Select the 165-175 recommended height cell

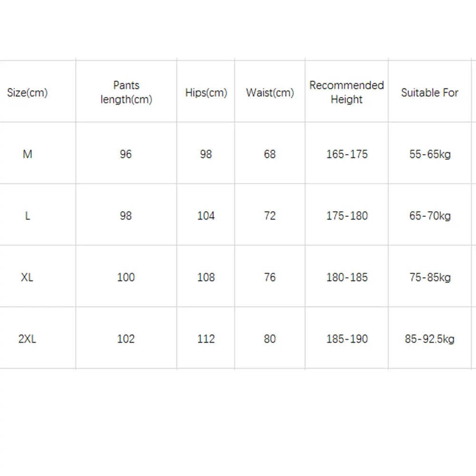point(347,154)
